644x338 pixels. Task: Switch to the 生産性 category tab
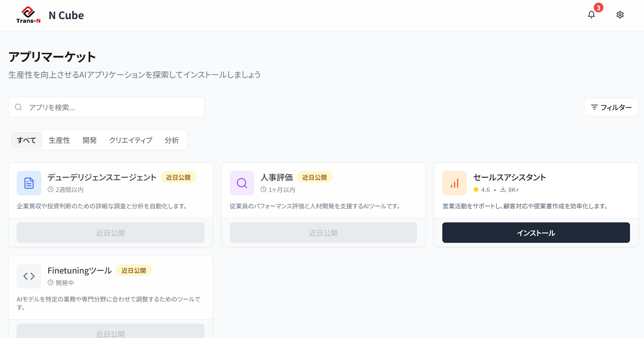59,140
